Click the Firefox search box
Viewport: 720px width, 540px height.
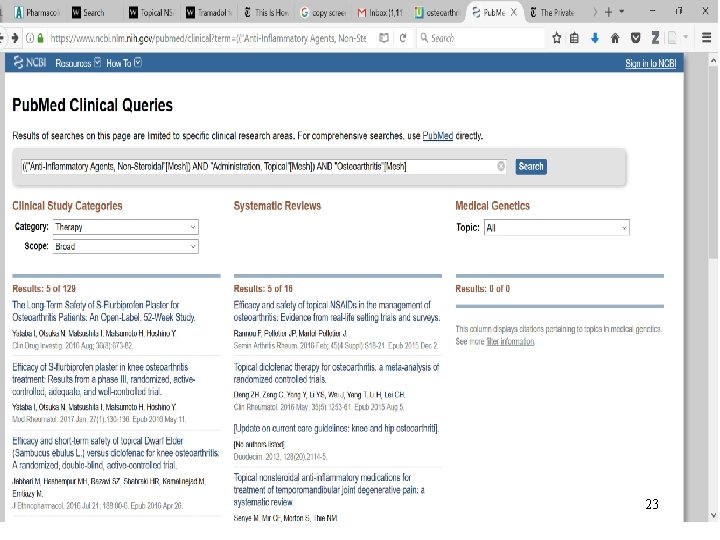[x=480, y=38]
